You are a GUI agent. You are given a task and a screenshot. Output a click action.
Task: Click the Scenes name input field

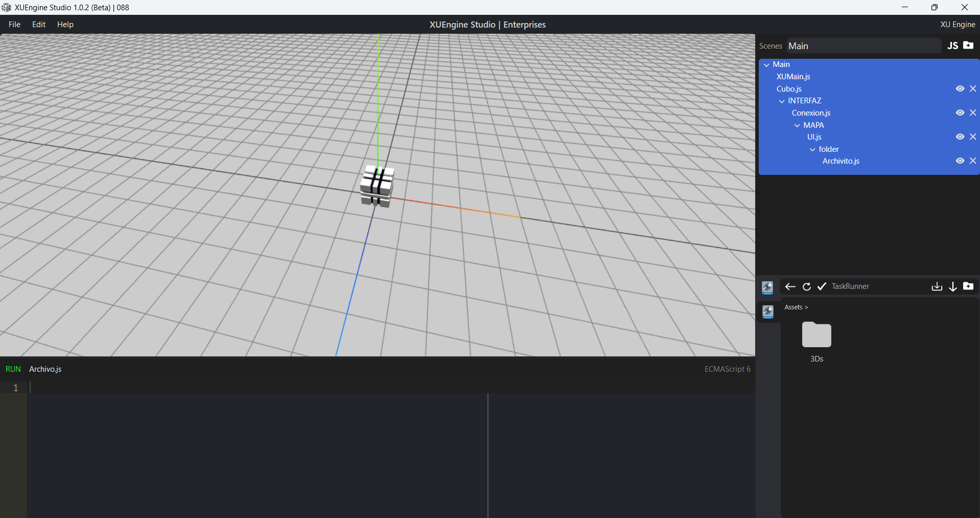[x=864, y=46]
